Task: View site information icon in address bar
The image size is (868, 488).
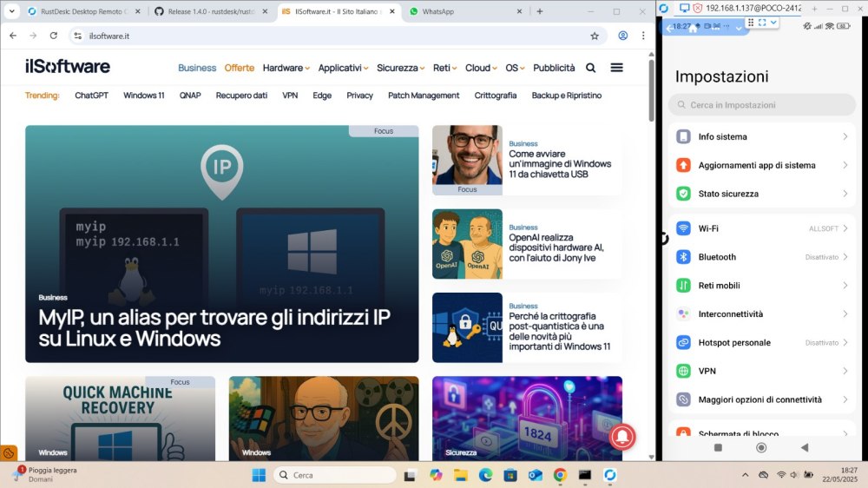Action: (78, 36)
